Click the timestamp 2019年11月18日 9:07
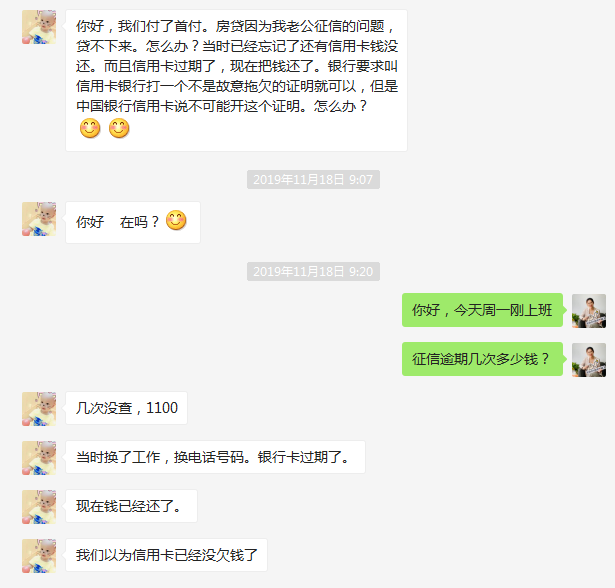 (x=313, y=179)
